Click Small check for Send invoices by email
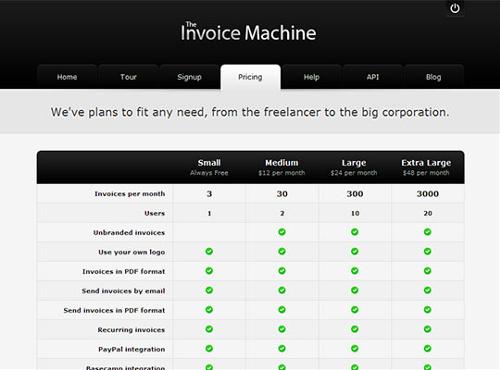Image resolution: width=500 pixels, height=370 pixels. pyautogui.click(x=209, y=290)
